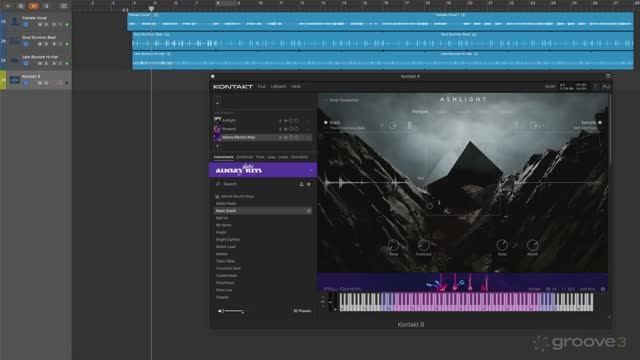The width and height of the screenshot is (640, 360).
Task: Click the user presets icon beside Search
Action: pos(301,184)
